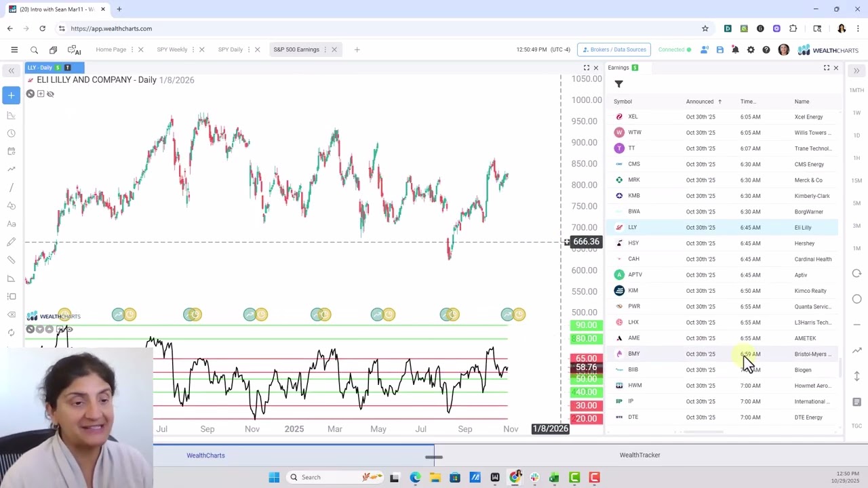Click the Windows taskbar Search box
868x488 pixels.
(x=336, y=477)
